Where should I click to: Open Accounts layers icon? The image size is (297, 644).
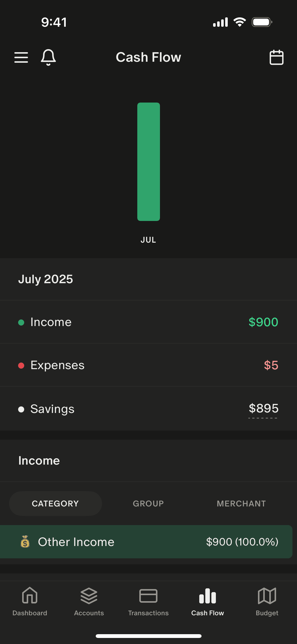click(x=89, y=596)
